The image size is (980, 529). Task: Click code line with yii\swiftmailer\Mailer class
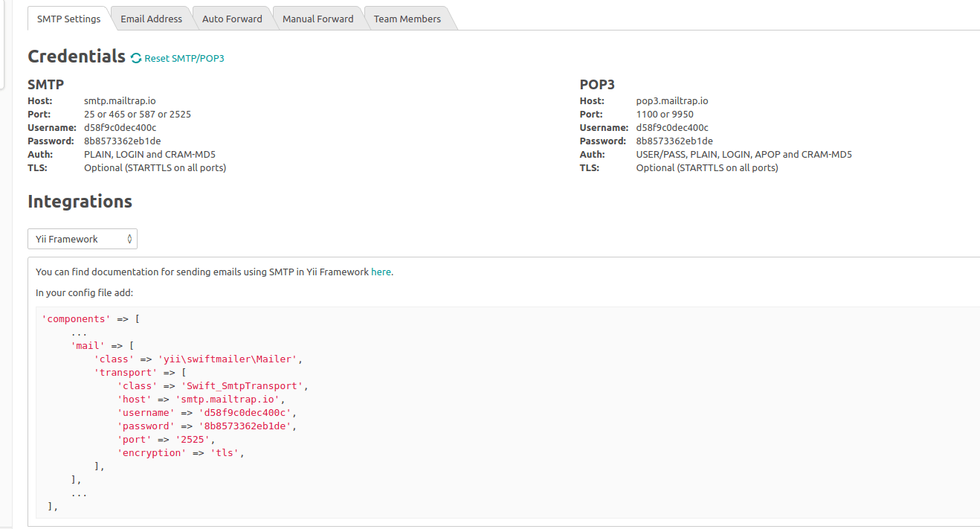coord(199,359)
